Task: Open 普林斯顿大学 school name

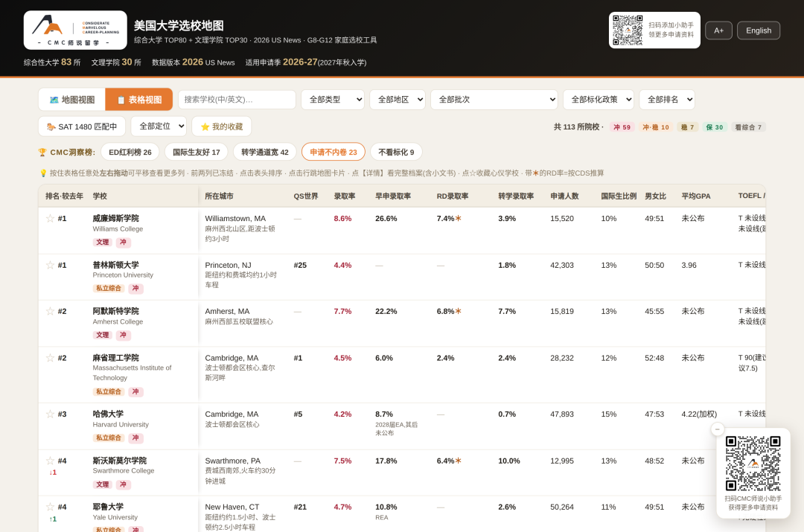Action: click(116, 265)
